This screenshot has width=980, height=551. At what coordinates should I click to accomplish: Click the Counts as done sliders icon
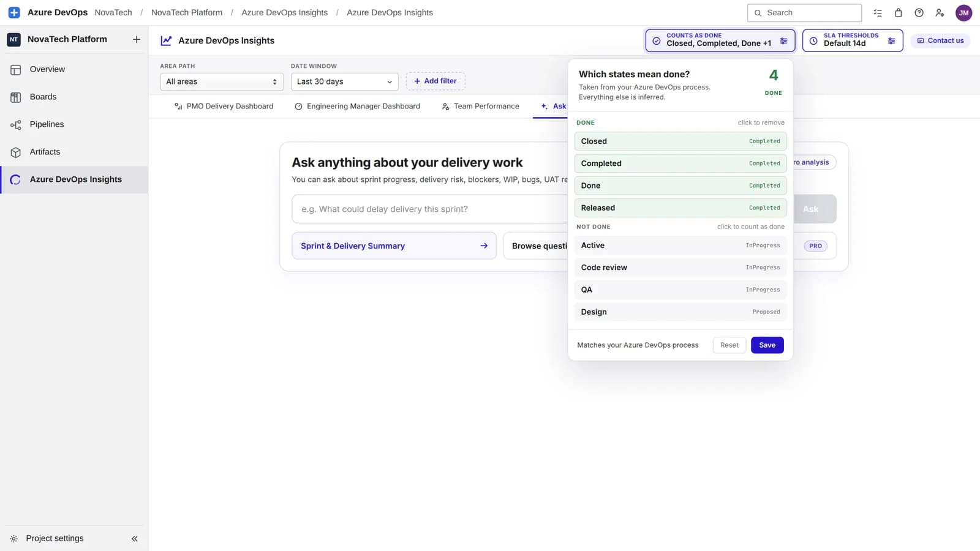coord(783,41)
